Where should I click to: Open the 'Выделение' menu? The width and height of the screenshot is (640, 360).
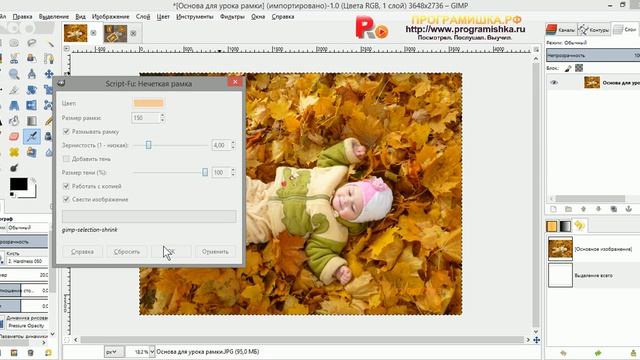click(54, 17)
